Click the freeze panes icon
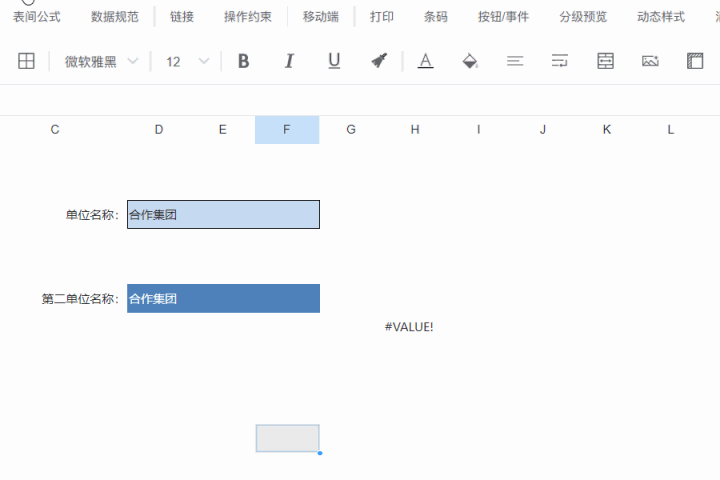The width and height of the screenshot is (720, 480). 695,61
